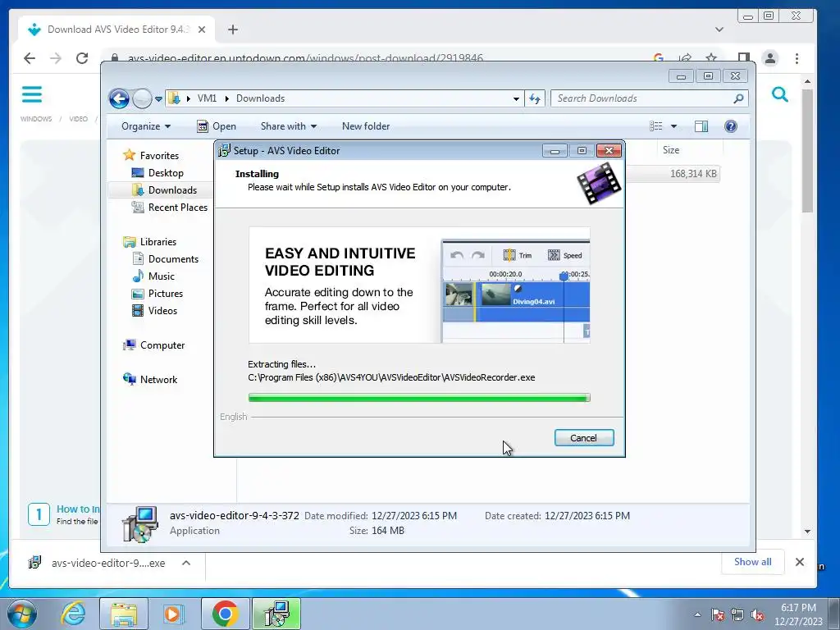Viewport: 840px width, 630px height.
Task: Launch Internet Explorer from taskbar
Action: [x=73, y=614]
